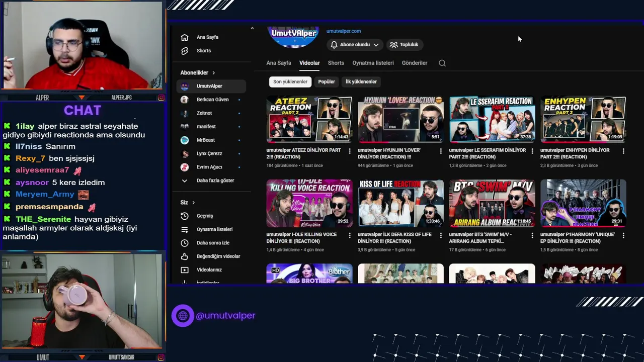Select İlk yüklenenler filter chip
This screenshot has width=644, height=362.
pyautogui.click(x=361, y=81)
